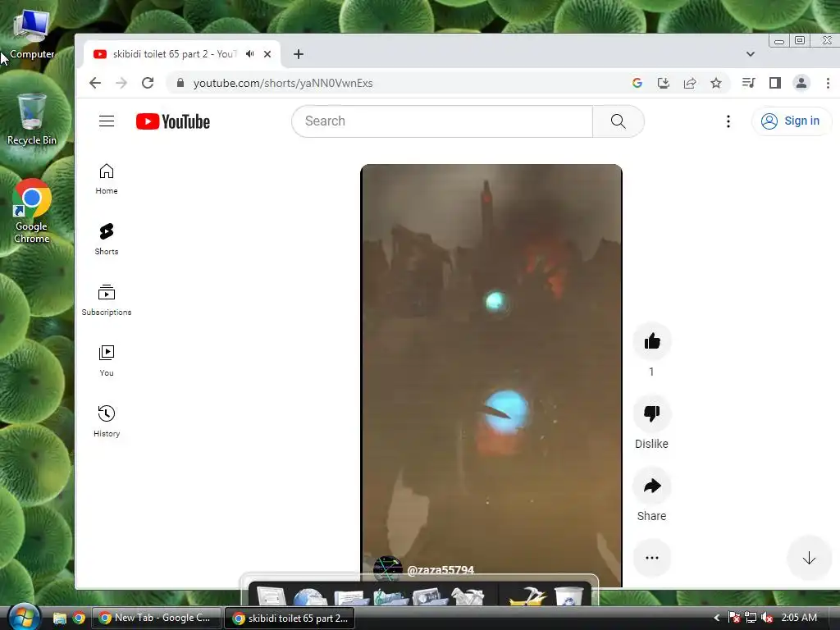Open Chrome three-dot menu
Image resolution: width=840 pixels, height=630 pixels.
(x=828, y=83)
